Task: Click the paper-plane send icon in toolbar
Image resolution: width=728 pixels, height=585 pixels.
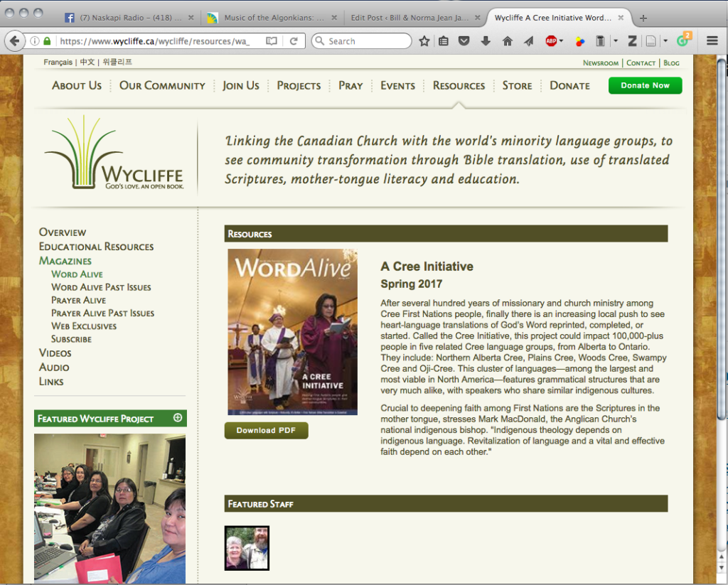Action: point(529,41)
